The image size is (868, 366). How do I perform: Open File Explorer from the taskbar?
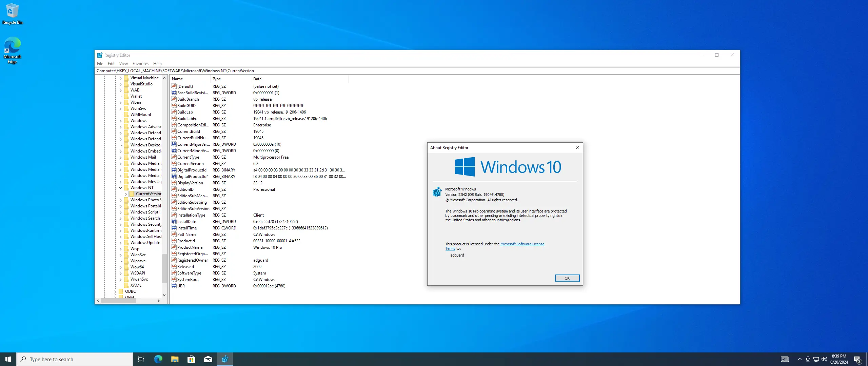(x=175, y=359)
